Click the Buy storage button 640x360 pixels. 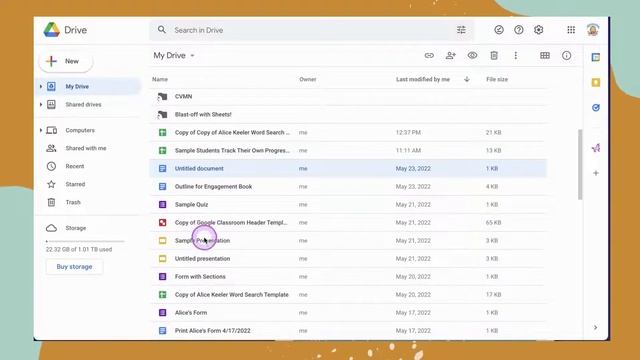[x=74, y=267]
